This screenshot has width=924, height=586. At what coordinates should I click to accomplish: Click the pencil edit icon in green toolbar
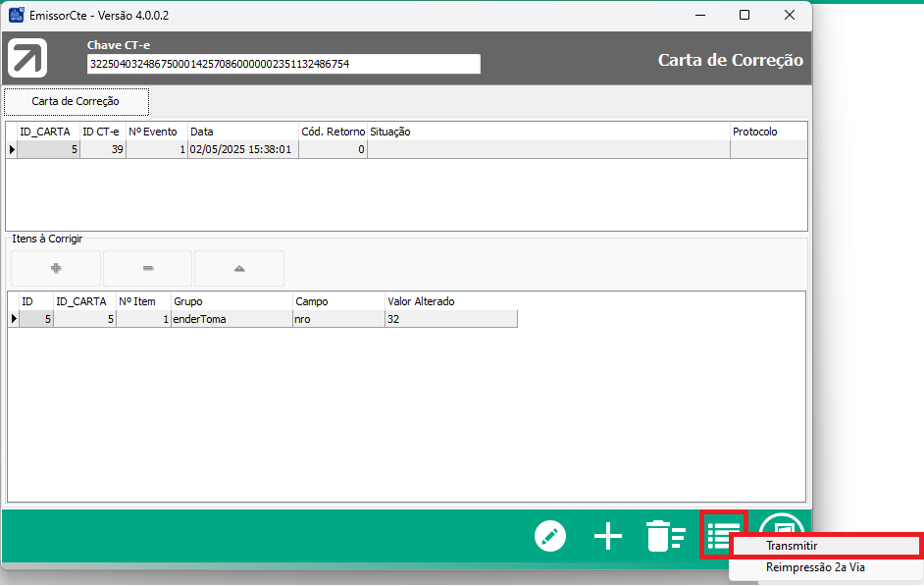[x=550, y=536]
